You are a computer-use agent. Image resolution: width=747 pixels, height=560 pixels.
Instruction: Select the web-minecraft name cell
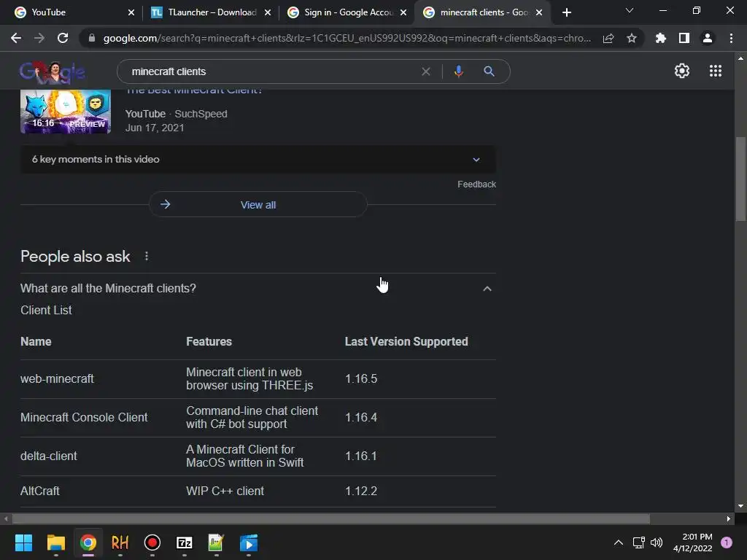[57, 378]
